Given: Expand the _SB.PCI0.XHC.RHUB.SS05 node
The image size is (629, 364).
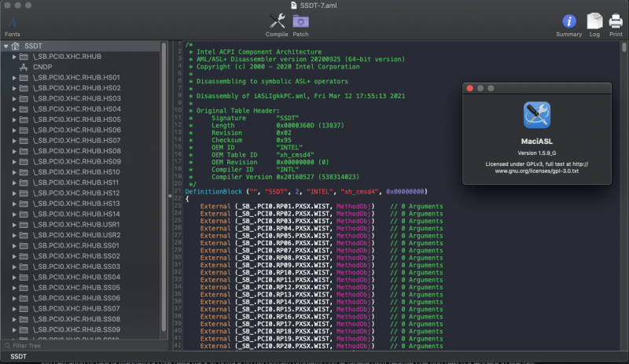Looking at the screenshot, I should point(14,288).
